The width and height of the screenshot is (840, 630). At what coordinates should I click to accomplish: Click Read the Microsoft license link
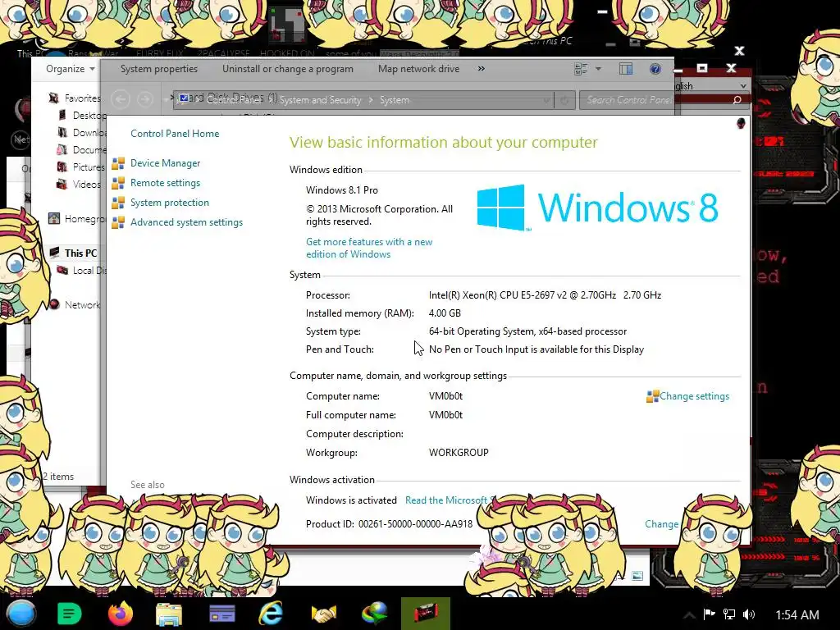point(447,500)
